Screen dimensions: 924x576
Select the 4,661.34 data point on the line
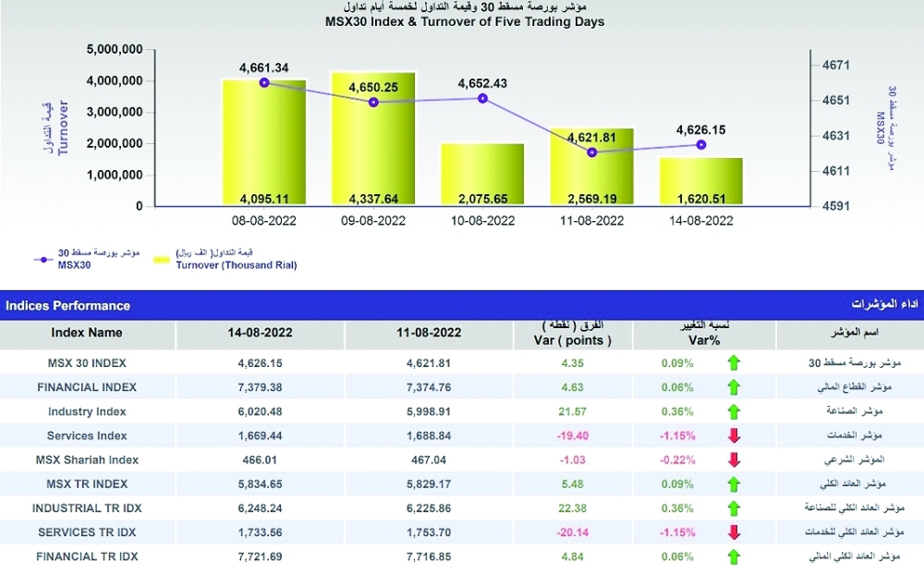264,82
